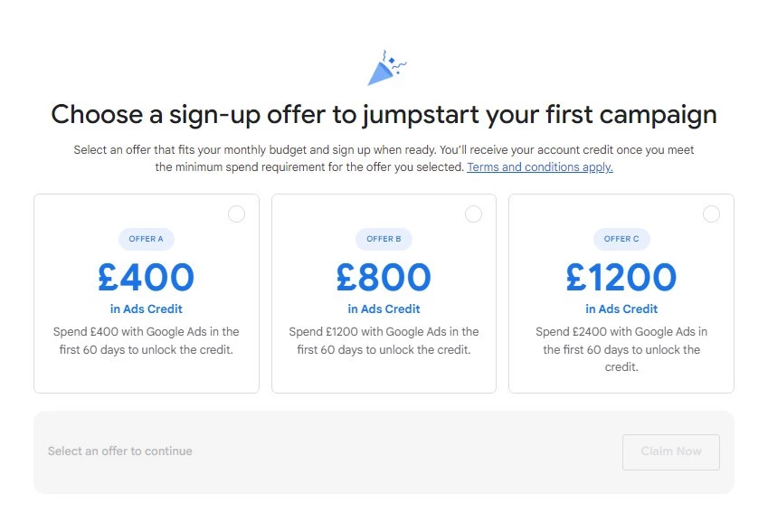Select the Offer A radio button
This screenshot has width=768, height=532.
(x=236, y=214)
